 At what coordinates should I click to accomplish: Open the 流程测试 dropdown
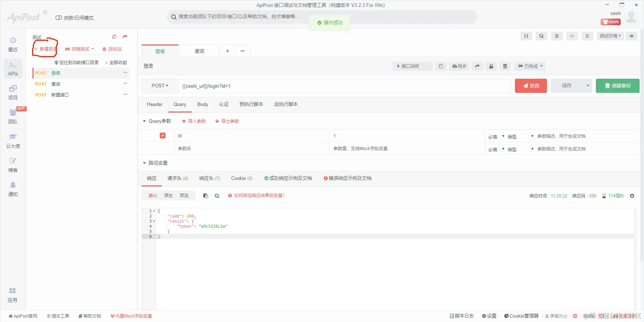pyautogui.click(x=79, y=49)
